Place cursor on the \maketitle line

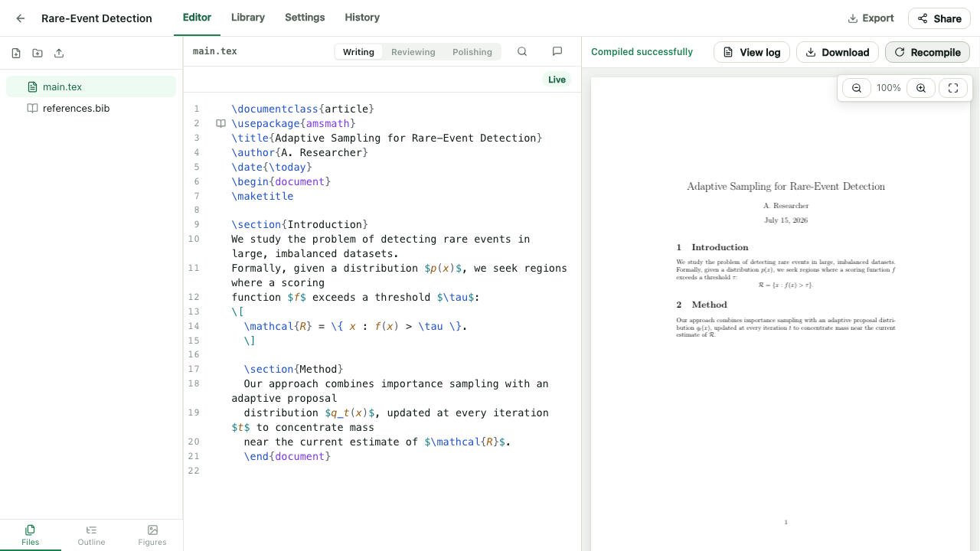263,196
